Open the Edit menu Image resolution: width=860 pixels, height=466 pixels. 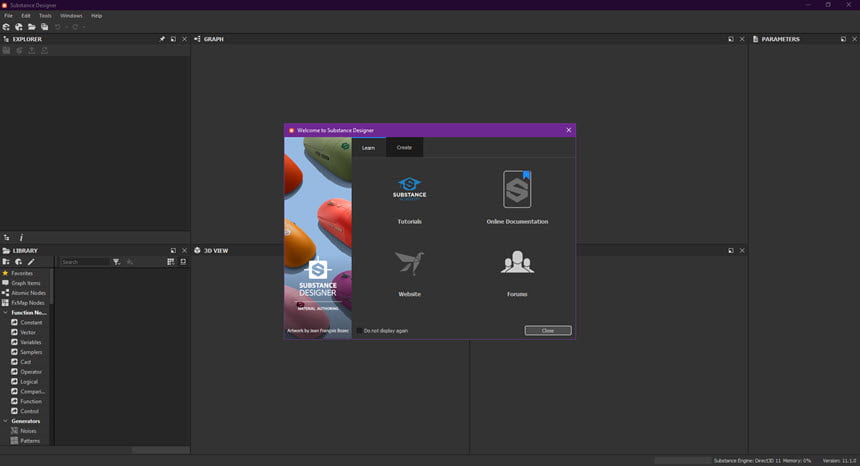click(26, 16)
